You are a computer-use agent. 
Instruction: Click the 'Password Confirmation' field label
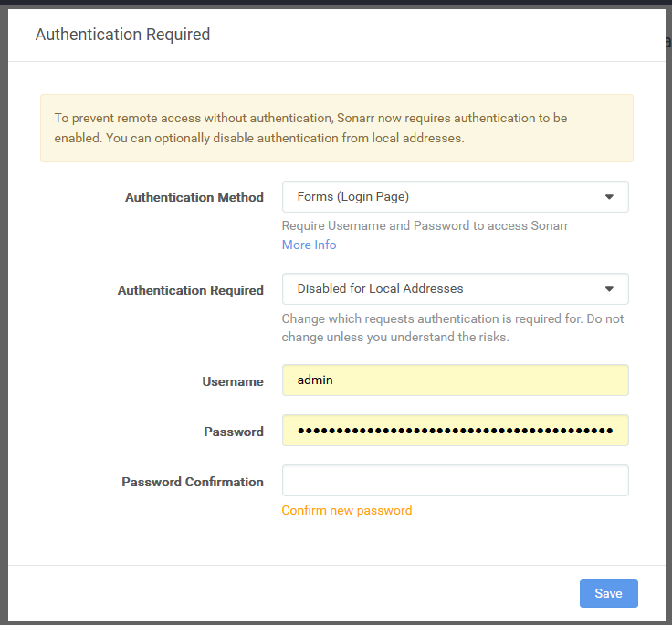tap(193, 482)
